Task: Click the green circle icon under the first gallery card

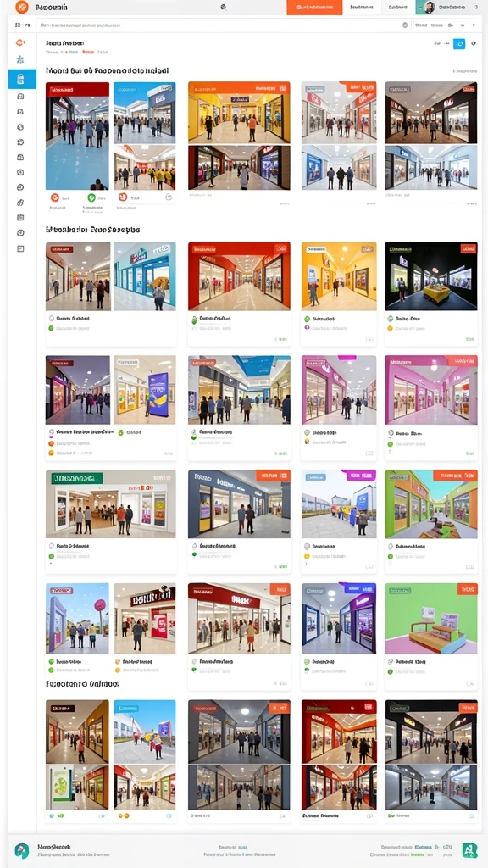Action: pyautogui.click(x=91, y=197)
